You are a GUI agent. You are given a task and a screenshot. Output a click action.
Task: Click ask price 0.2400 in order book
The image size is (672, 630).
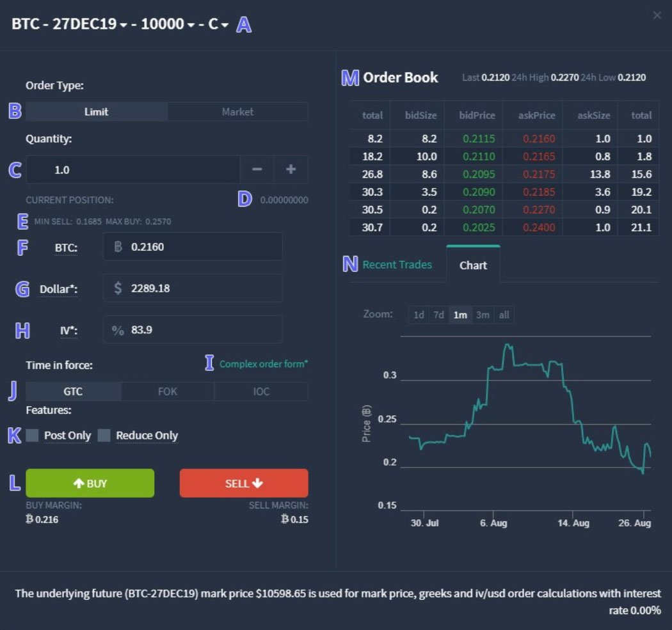pyautogui.click(x=539, y=228)
